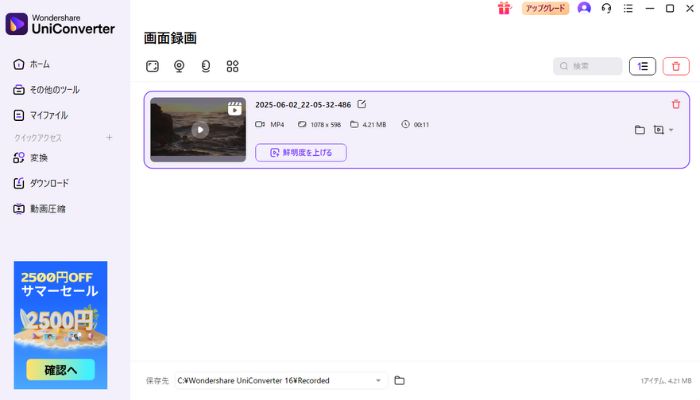The image size is (700, 400).
Task: Open the audio recorder microphone icon
Action: pyautogui.click(x=206, y=67)
